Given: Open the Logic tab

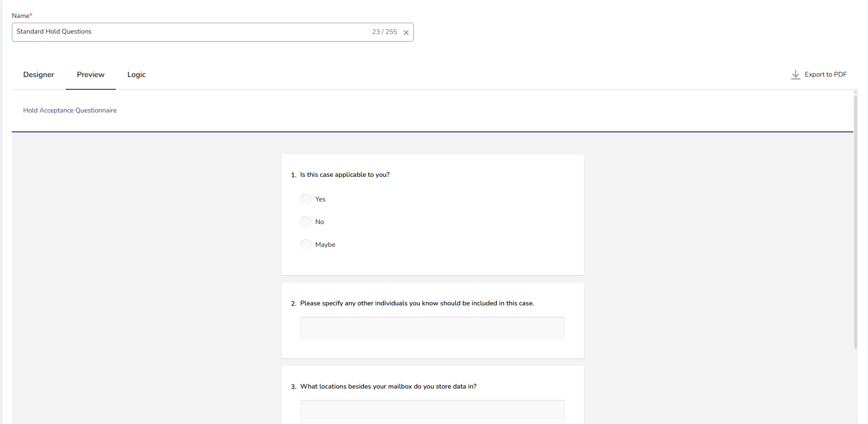Looking at the screenshot, I should tap(136, 75).
